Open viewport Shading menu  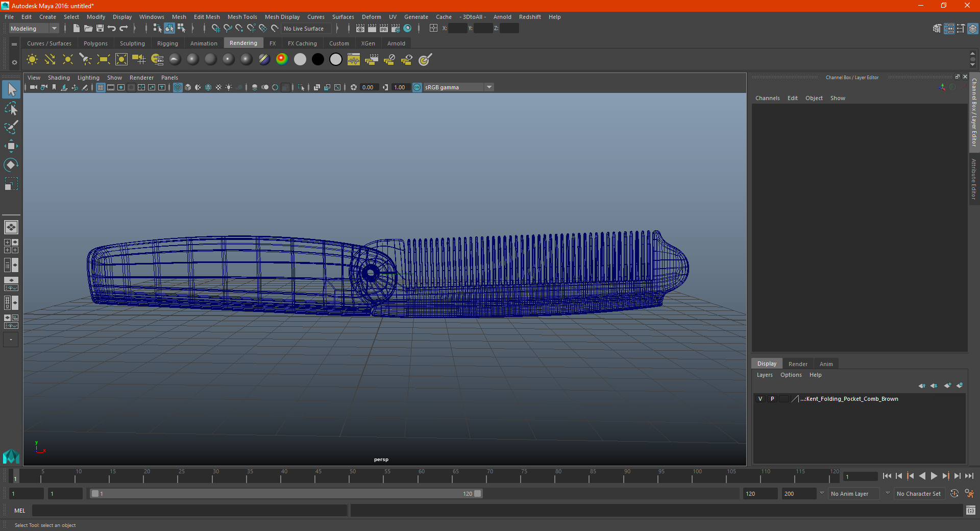pos(59,78)
